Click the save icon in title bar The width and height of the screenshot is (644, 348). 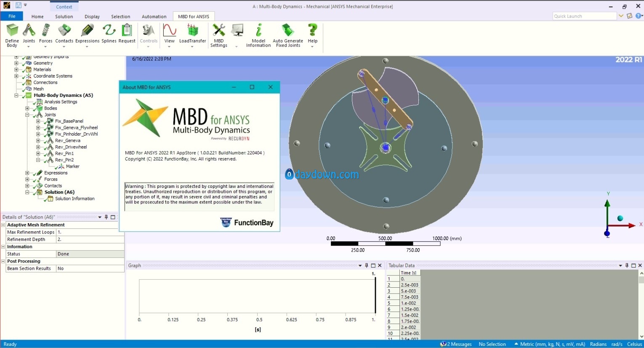[19, 5]
